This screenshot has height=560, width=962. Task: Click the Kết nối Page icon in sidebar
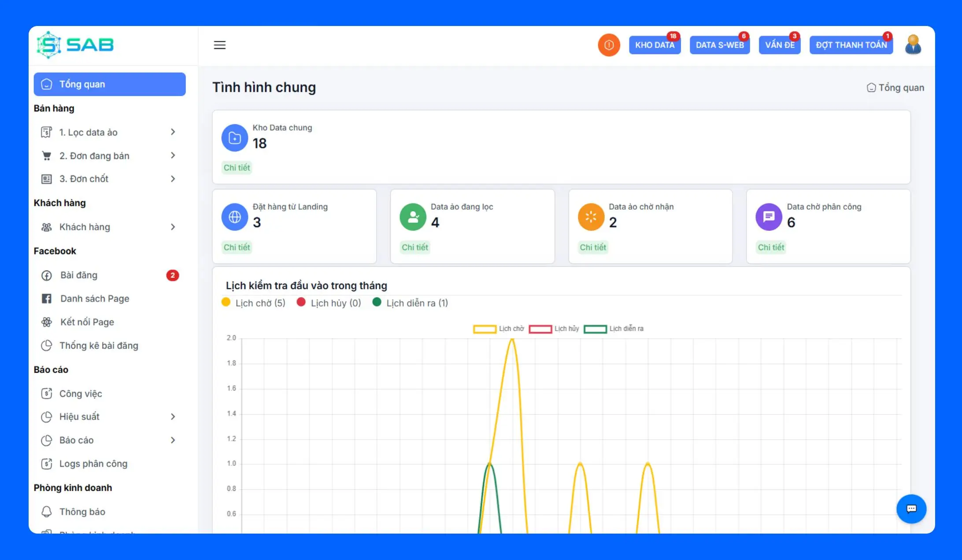coord(47,322)
